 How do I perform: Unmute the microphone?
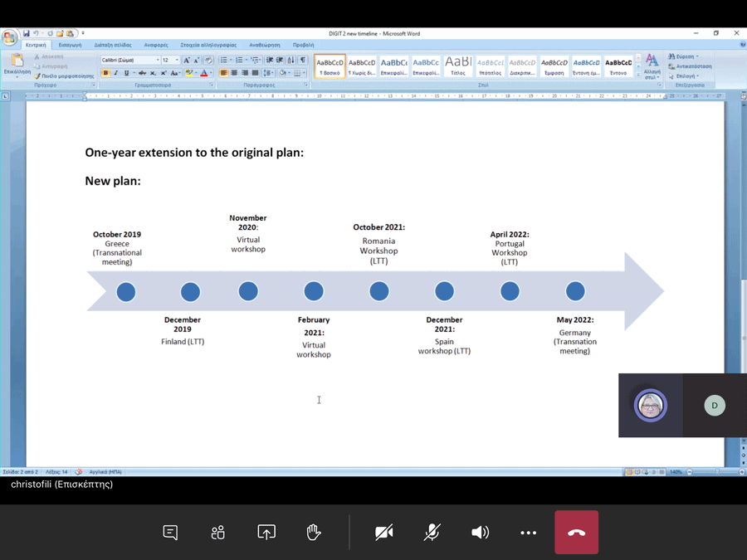(432, 533)
